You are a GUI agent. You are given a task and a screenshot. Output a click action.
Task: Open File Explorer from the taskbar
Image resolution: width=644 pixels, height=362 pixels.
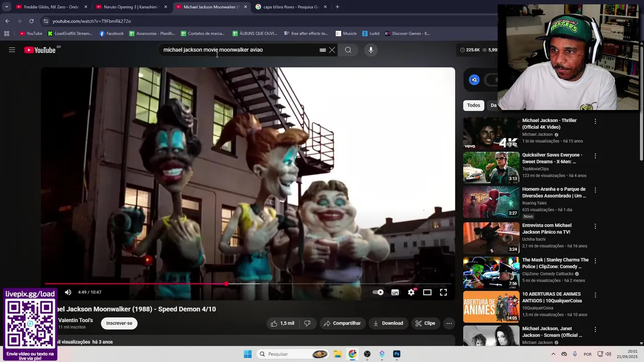click(x=338, y=354)
